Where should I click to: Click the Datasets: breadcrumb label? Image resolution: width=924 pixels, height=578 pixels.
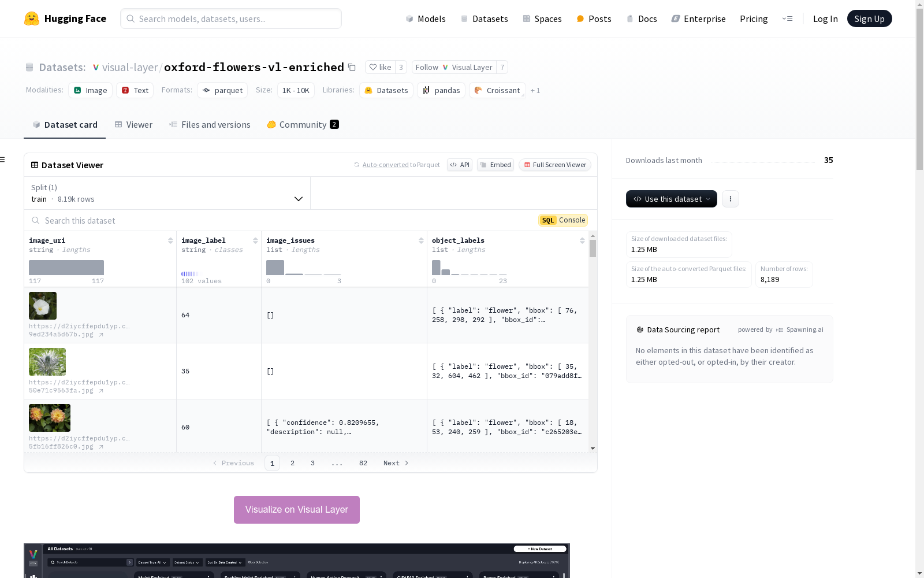[62, 67]
